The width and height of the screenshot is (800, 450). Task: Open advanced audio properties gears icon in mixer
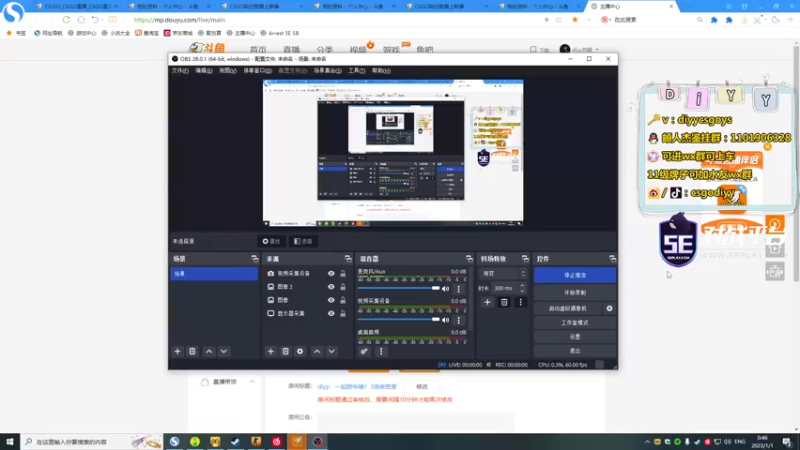point(364,351)
